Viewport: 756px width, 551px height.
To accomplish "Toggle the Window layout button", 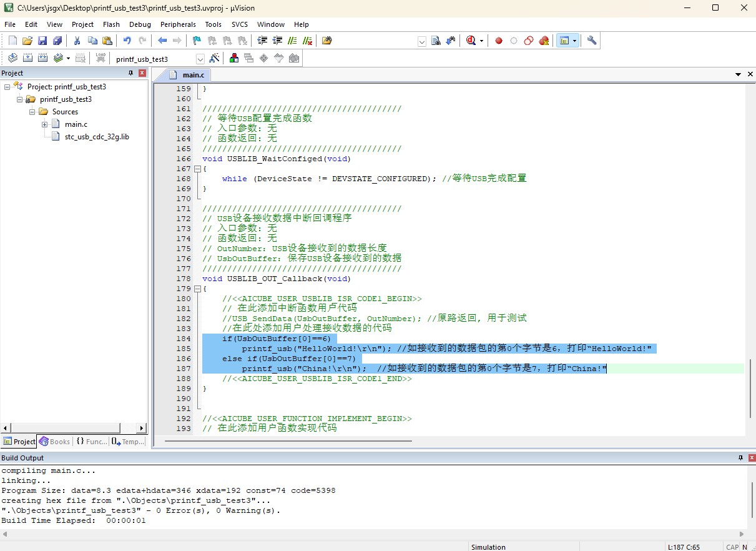I will 564,41.
